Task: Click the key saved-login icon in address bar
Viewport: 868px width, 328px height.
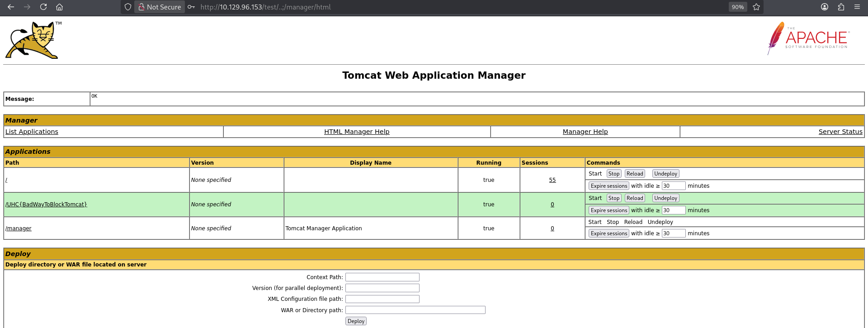Action: [191, 7]
